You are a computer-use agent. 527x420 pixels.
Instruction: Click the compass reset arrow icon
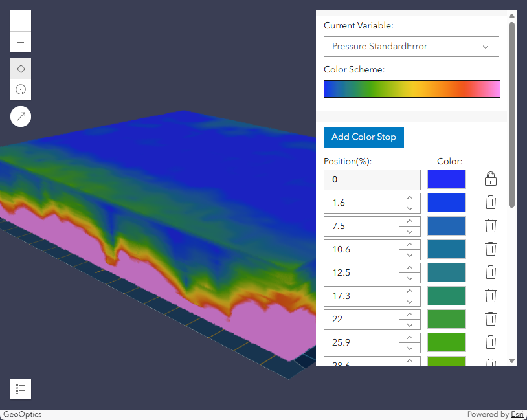click(x=20, y=116)
